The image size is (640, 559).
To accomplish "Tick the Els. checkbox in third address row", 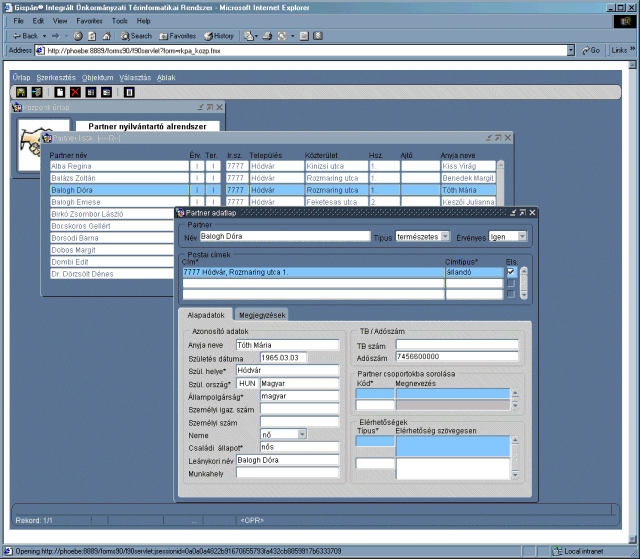I will pyautogui.click(x=510, y=294).
